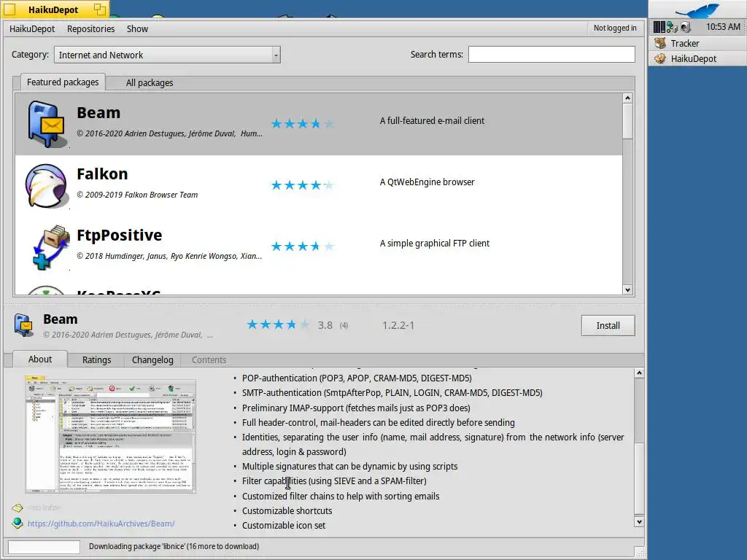Select HaikuDepot entry in the Deskbar
The width and height of the screenshot is (747, 560).
tap(697, 58)
